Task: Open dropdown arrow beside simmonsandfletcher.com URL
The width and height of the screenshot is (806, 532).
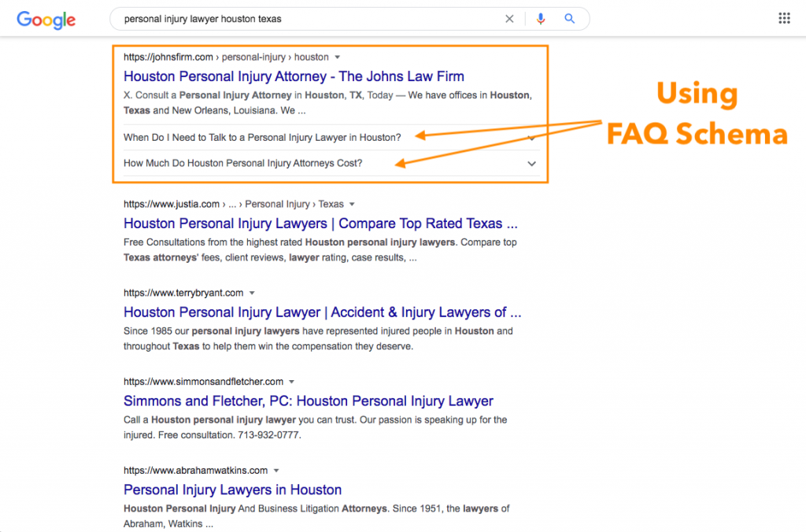Action: (291, 382)
